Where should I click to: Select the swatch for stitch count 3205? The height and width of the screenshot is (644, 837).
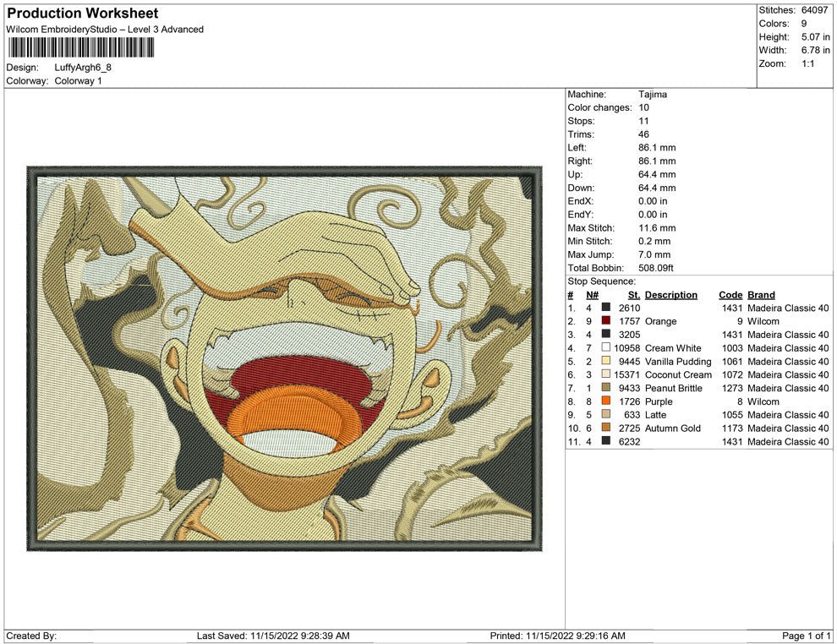pos(606,335)
